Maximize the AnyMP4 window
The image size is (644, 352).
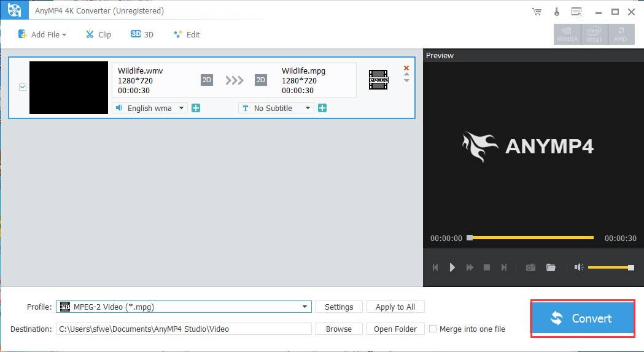click(615, 12)
